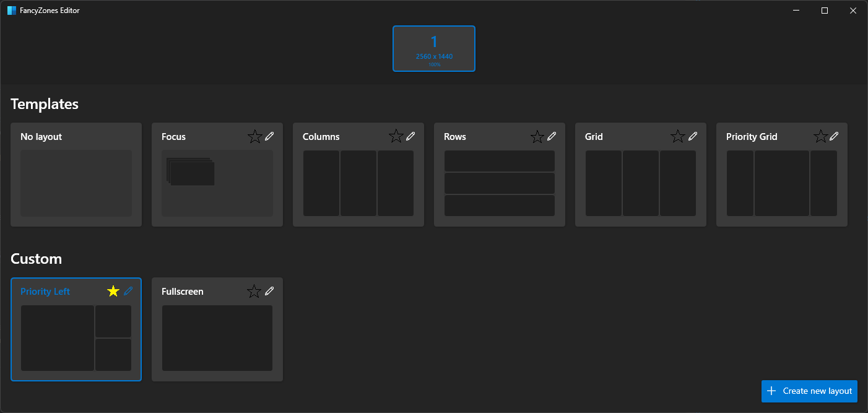Click the Templates section heading
Image resolution: width=868 pixels, height=413 pixels.
(45, 104)
